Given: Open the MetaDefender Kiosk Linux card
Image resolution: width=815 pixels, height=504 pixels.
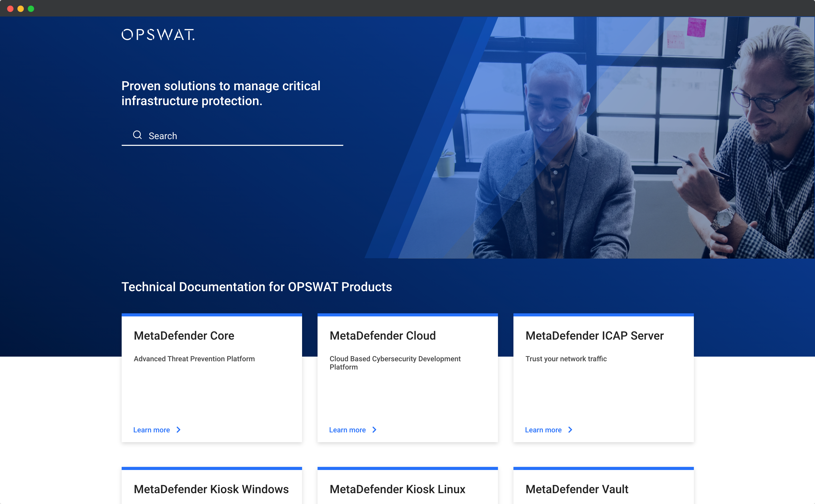Looking at the screenshot, I should pos(408,486).
